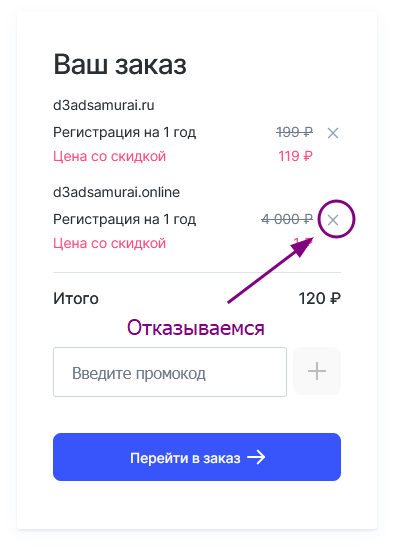Click the crossed-out 199 ₽ price
Screen dimensions: 417x553
coord(294,132)
